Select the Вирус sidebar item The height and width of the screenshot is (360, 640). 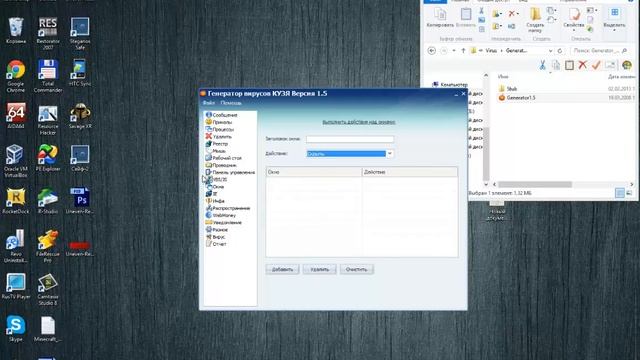tap(216, 237)
